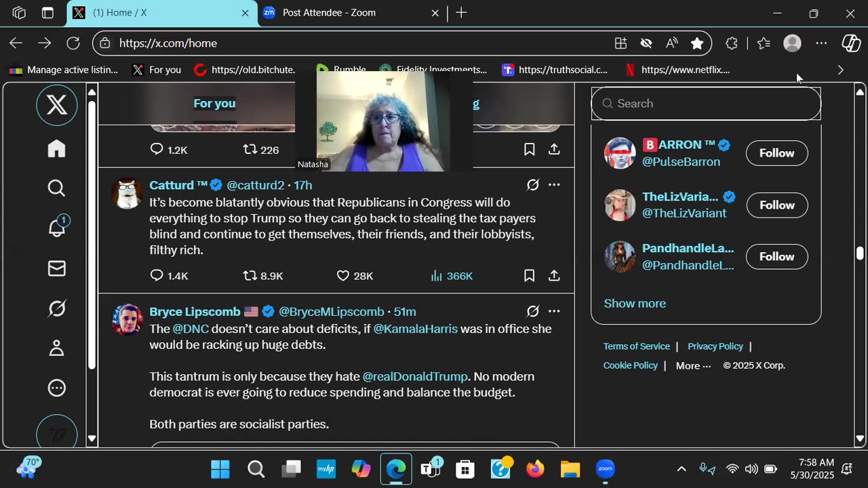Go to X Home via sidebar house icon
The image size is (868, 488).
57,149
